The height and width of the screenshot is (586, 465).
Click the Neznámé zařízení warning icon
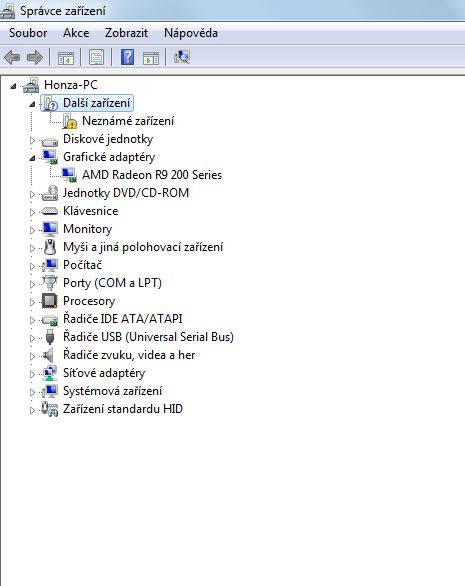(70, 121)
